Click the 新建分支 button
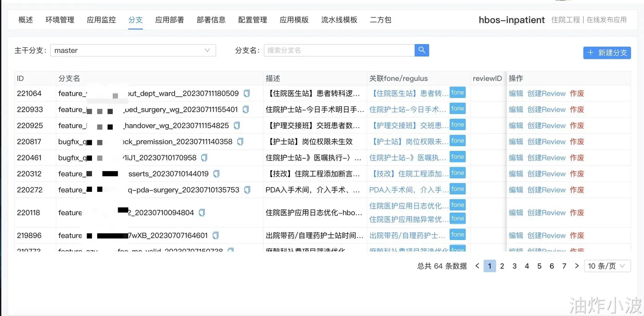Viewport: 644px width, 316px height. pos(607,53)
